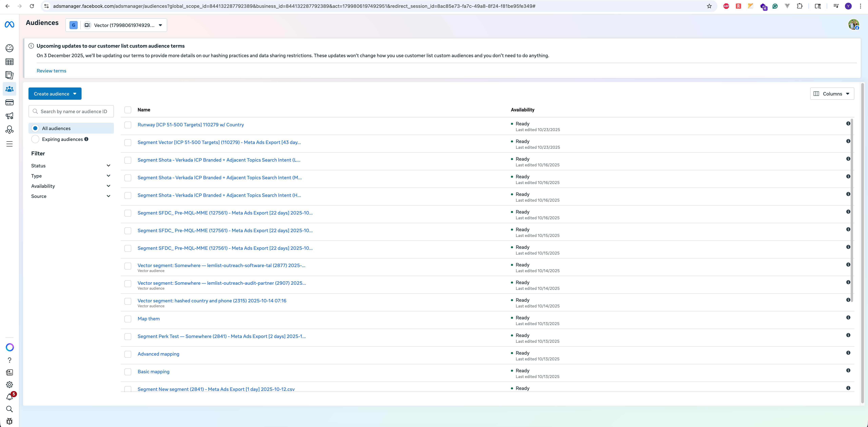The width and height of the screenshot is (868, 427).
Task: Open the Review terms link
Action: point(51,71)
